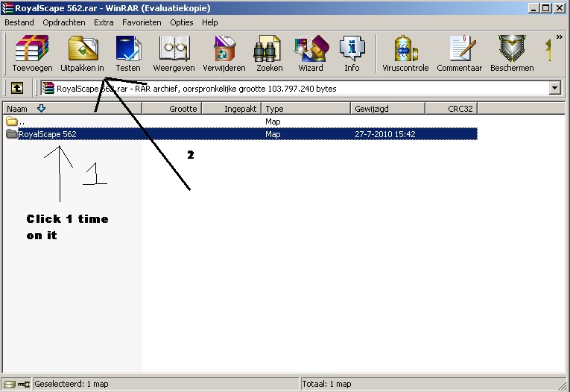This screenshot has height=392, width=570.
Task: Click the drive icon in status bar
Action: coord(10,384)
